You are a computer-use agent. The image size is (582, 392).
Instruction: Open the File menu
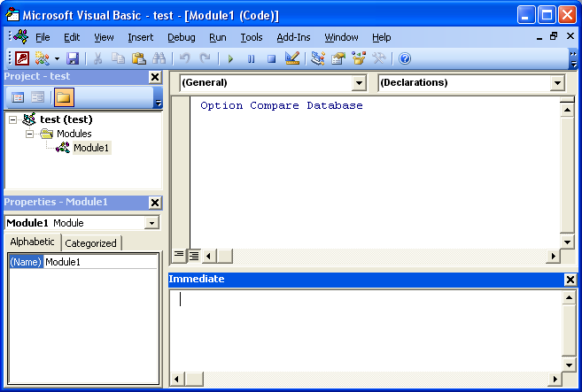coord(43,37)
